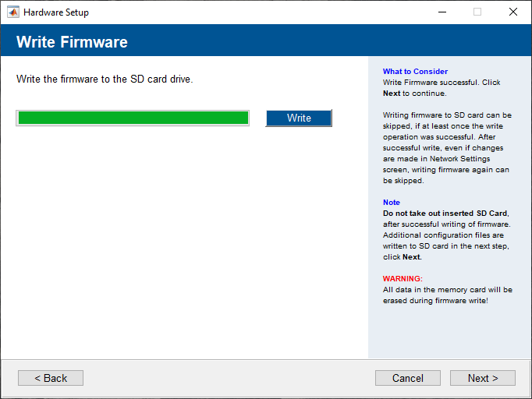The width and height of the screenshot is (532, 399).
Task: Click the 'All data in the memory card' warning text
Action: coord(446,290)
